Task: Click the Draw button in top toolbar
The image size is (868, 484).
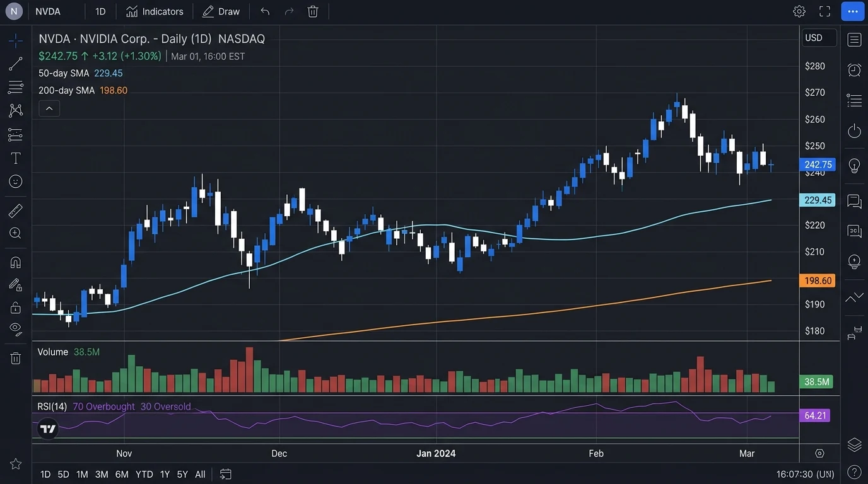Action: click(x=221, y=11)
